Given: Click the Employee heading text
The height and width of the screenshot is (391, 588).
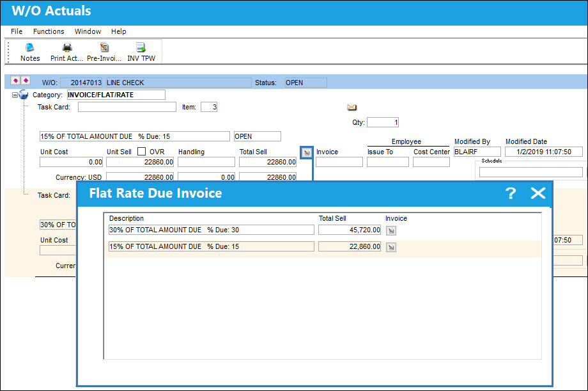Looking at the screenshot, I should click(406, 141).
